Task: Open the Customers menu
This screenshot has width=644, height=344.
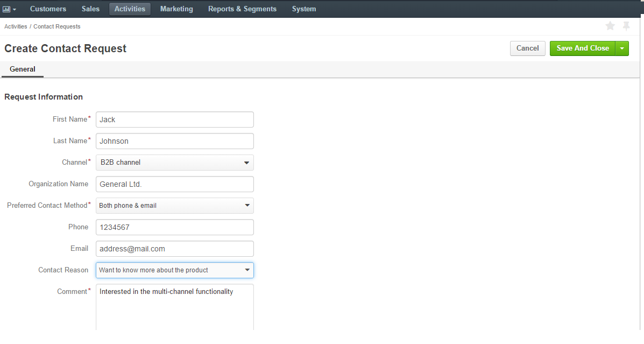Action: click(48, 9)
